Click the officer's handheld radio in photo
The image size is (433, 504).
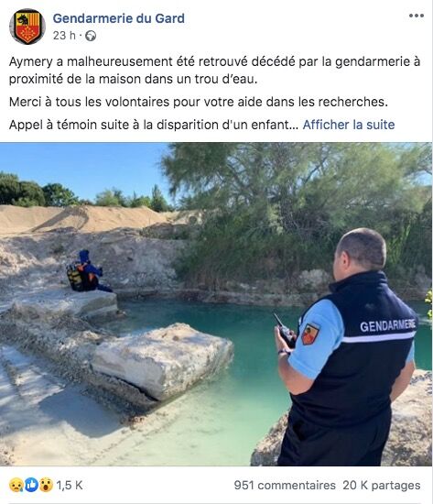pos(285,331)
